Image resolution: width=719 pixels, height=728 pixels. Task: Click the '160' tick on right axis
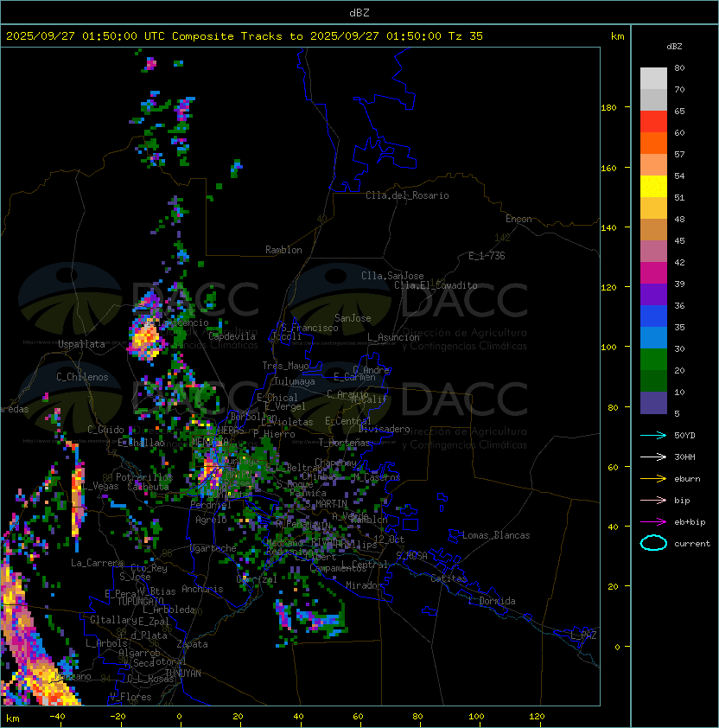click(608, 168)
